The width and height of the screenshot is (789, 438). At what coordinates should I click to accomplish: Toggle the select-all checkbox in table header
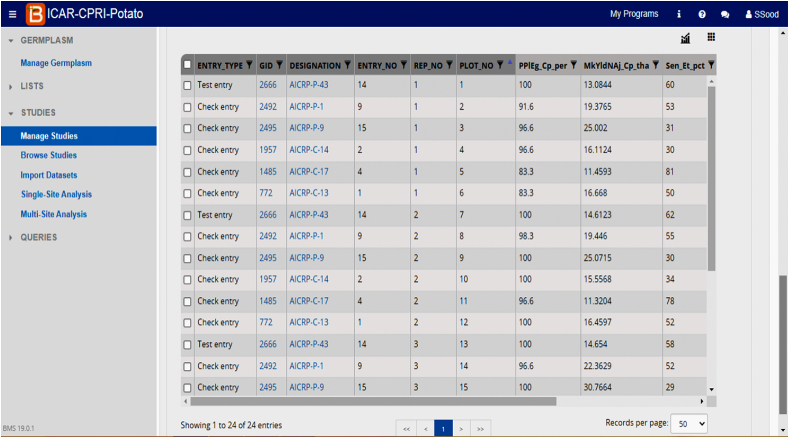point(188,65)
